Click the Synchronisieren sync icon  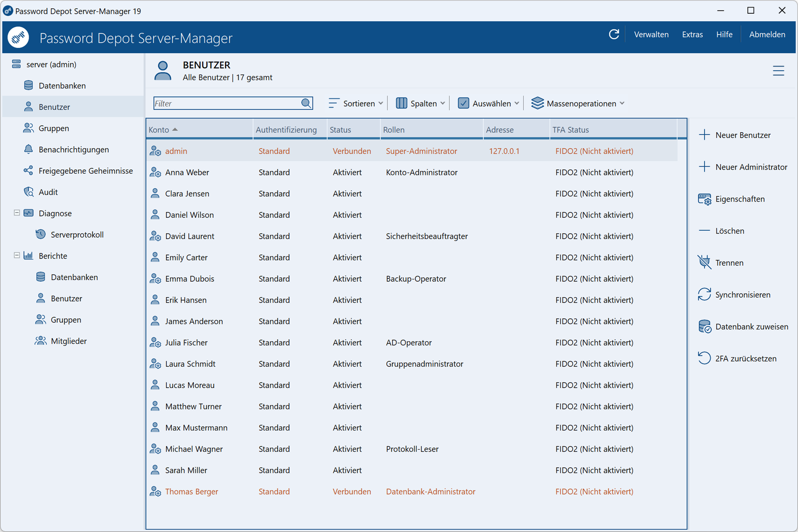[704, 294]
